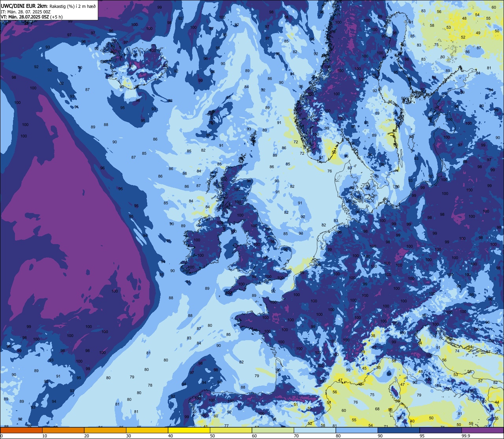Image resolution: width=504 pixels, height=439 pixels.
Task: Click the legend scale label '90'
Action: pos(380,436)
